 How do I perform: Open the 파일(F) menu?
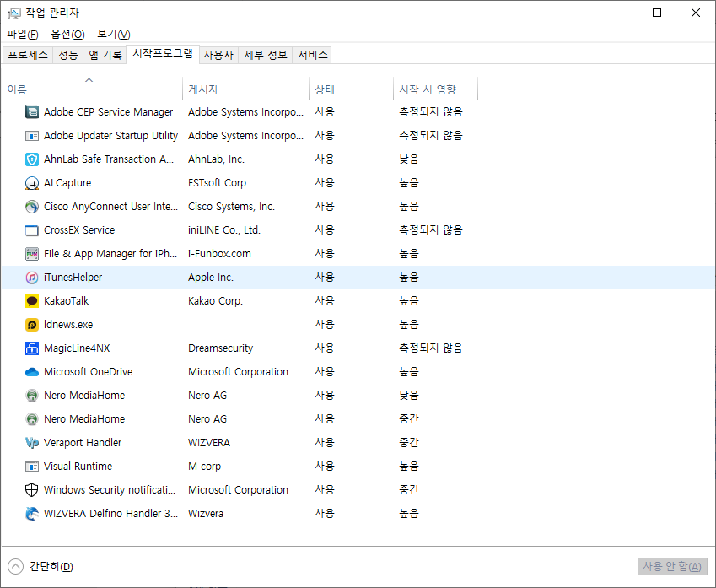coord(23,35)
